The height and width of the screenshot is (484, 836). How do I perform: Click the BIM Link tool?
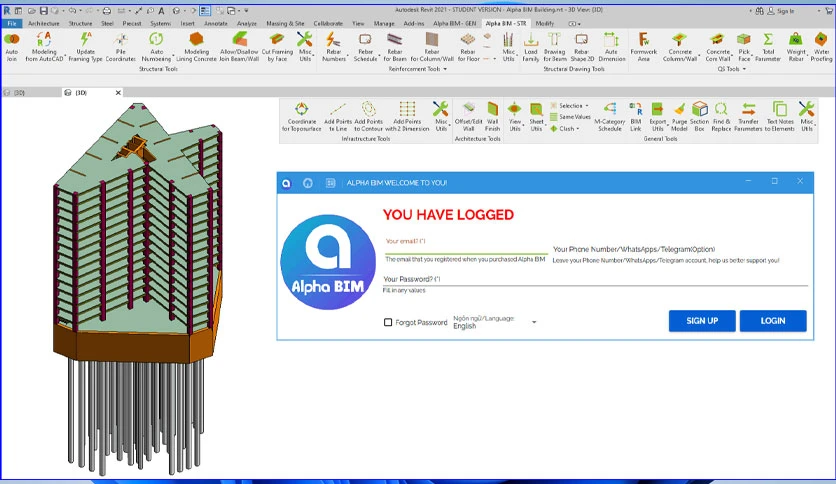click(636, 117)
